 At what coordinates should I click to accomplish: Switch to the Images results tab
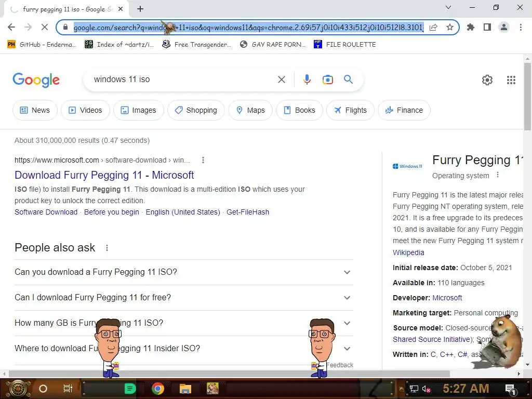pyautogui.click(x=138, y=110)
